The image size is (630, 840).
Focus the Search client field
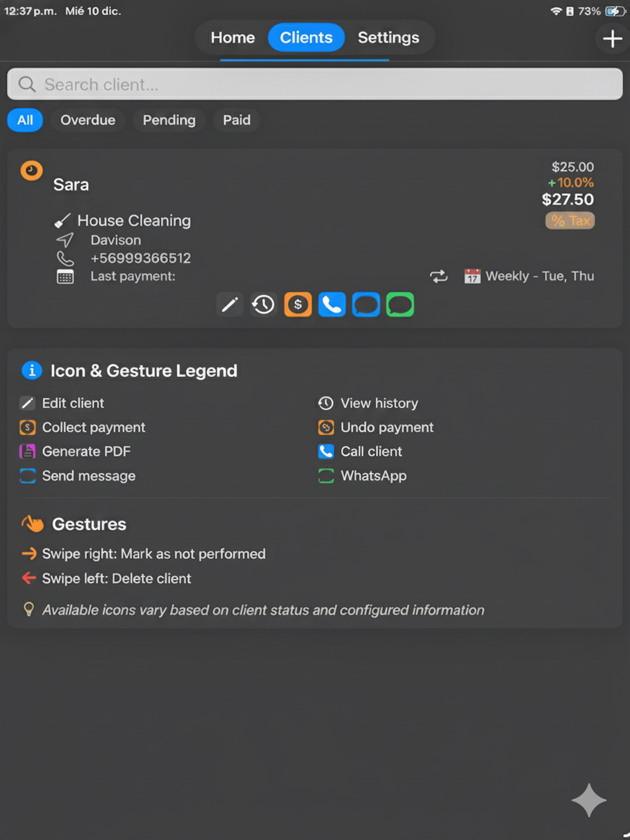(315, 84)
